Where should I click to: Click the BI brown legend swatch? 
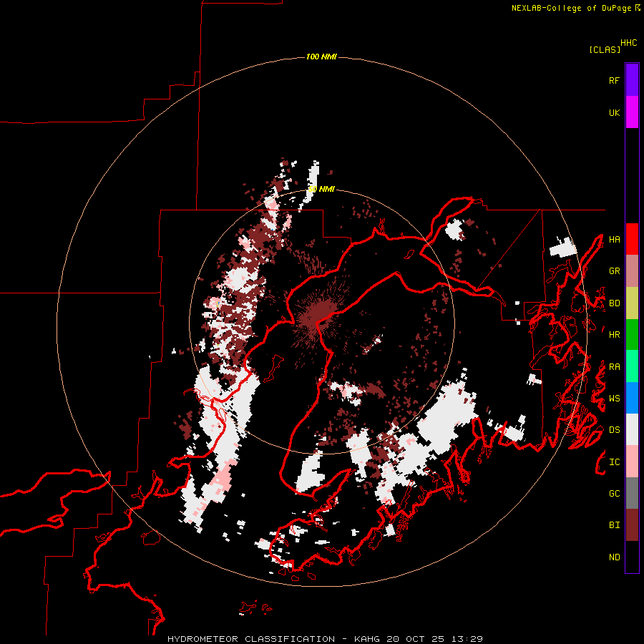(632, 525)
